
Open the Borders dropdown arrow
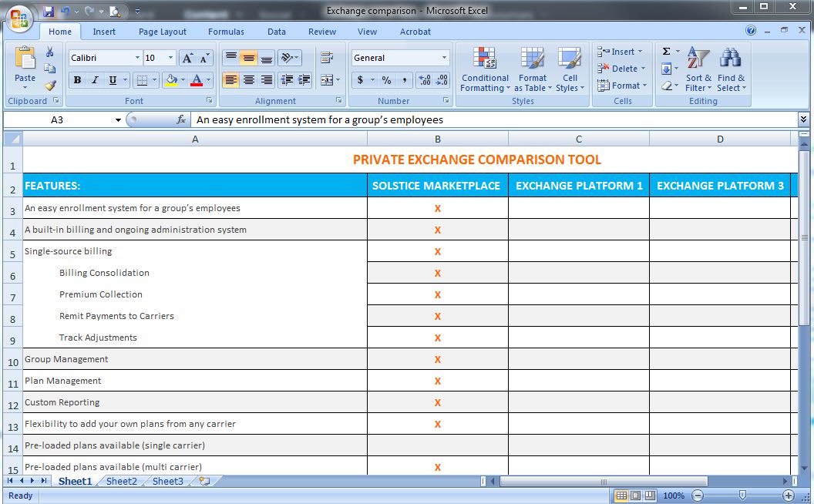(x=154, y=80)
